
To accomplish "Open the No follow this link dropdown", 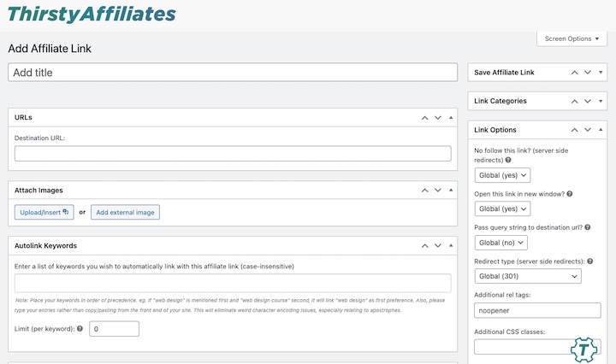I will [502, 175].
